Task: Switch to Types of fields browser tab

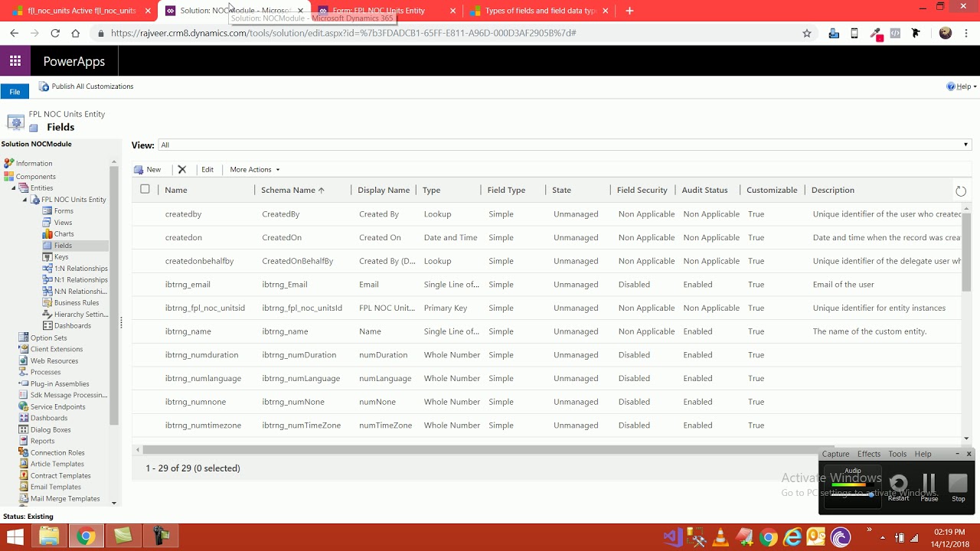Action: tap(540, 11)
